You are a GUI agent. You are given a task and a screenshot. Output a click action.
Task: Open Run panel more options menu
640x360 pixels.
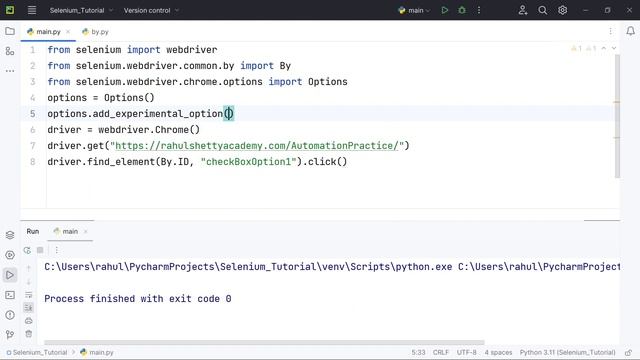[x=57, y=250]
